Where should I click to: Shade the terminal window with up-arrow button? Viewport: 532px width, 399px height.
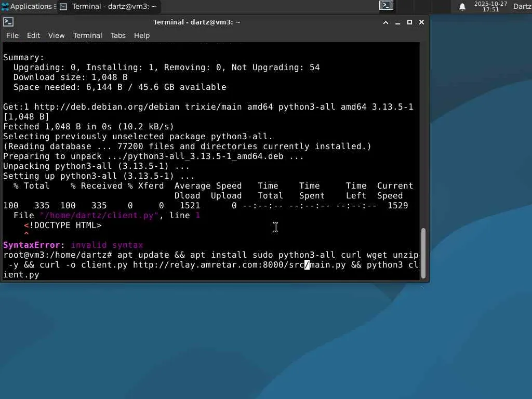(385, 22)
